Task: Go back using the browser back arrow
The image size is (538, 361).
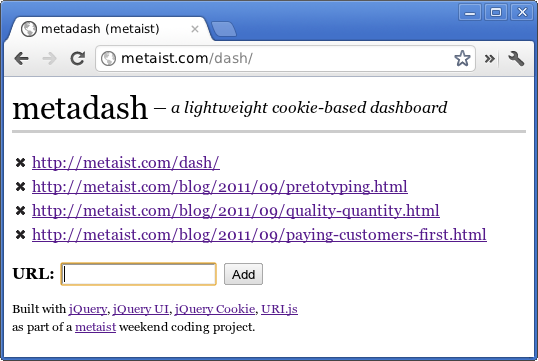Action: [22, 59]
